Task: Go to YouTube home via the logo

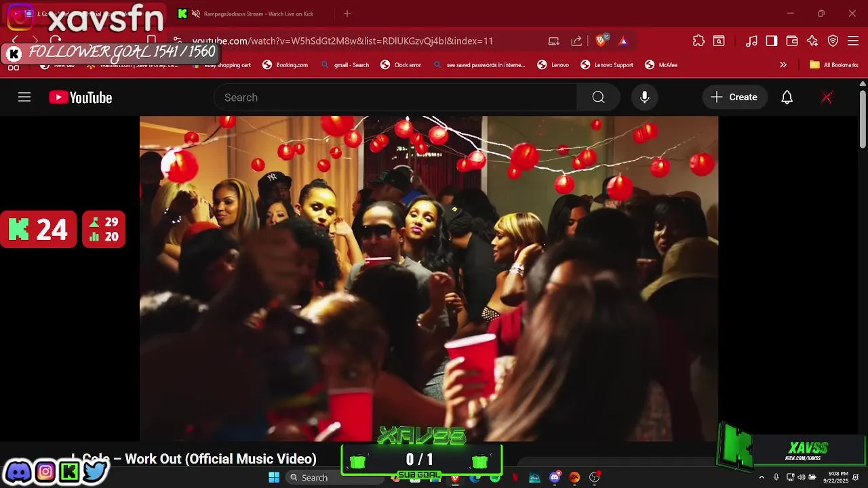Action: 80,98
